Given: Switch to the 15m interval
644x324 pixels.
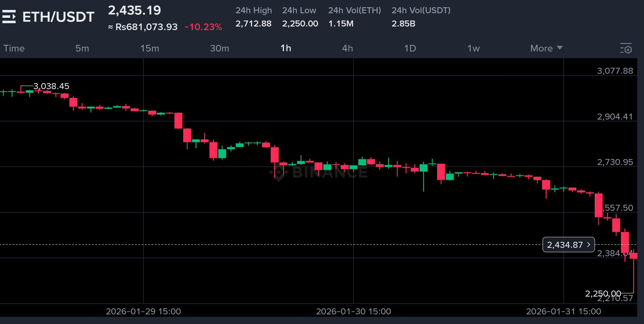Looking at the screenshot, I should (x=149, y=48).
